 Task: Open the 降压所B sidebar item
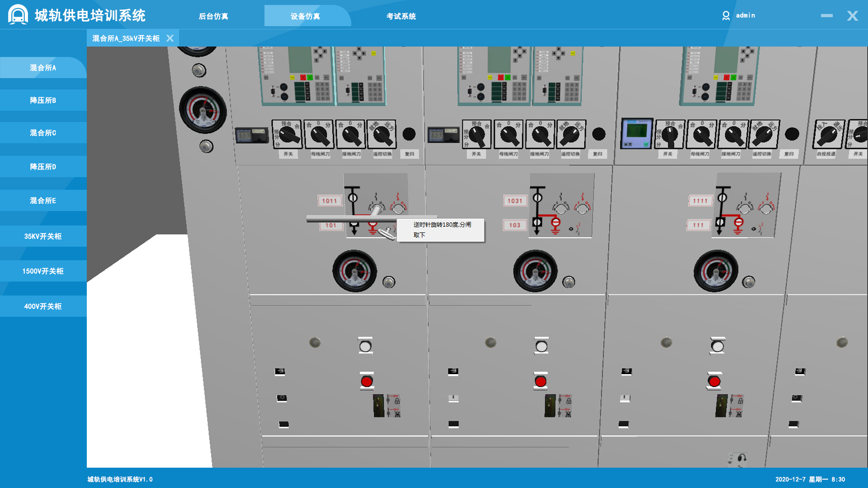43,100
